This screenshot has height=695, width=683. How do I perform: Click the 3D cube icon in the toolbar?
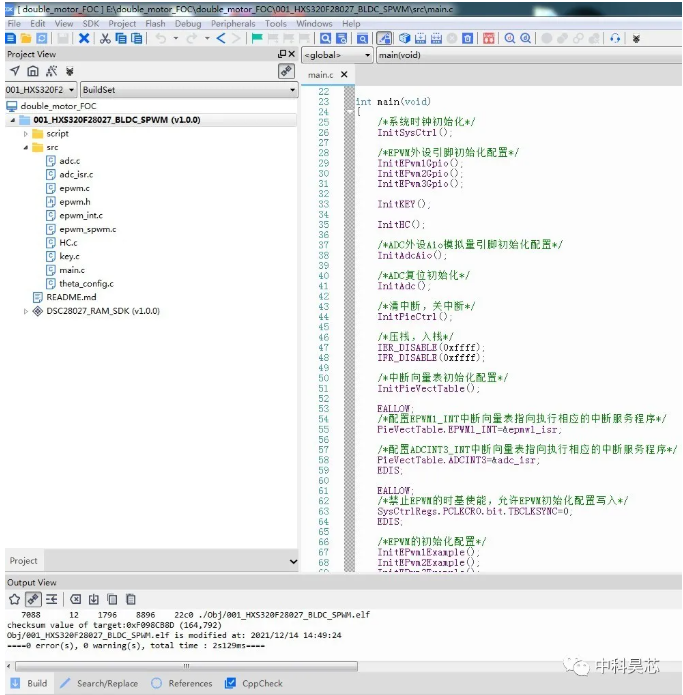(x=404, y=39)
